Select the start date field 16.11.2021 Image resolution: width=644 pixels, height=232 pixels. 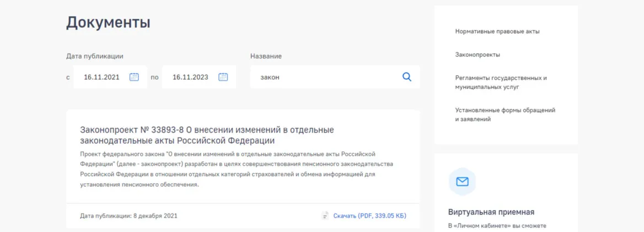point(110,77)
